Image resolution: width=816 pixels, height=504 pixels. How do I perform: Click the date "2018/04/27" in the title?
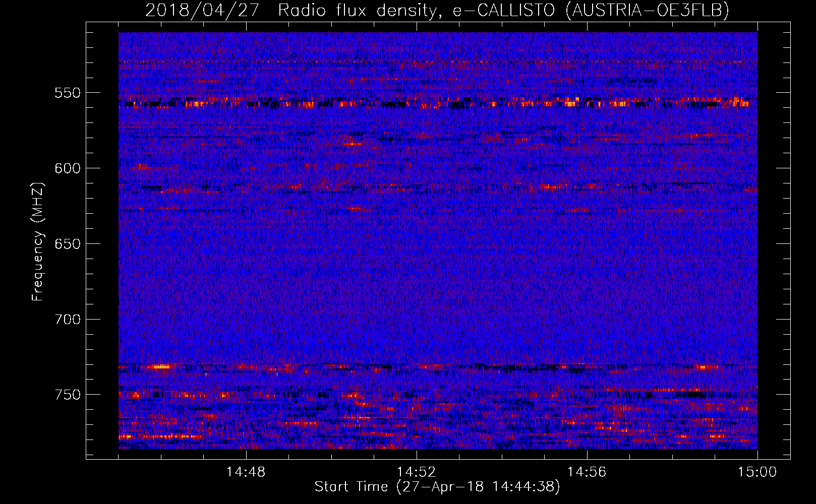point(202,10)
